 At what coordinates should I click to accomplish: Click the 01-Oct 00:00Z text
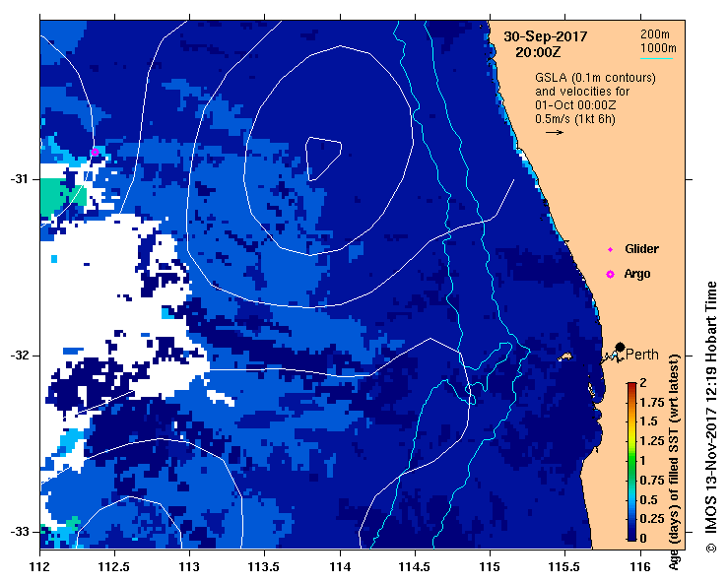click(575, 105)
